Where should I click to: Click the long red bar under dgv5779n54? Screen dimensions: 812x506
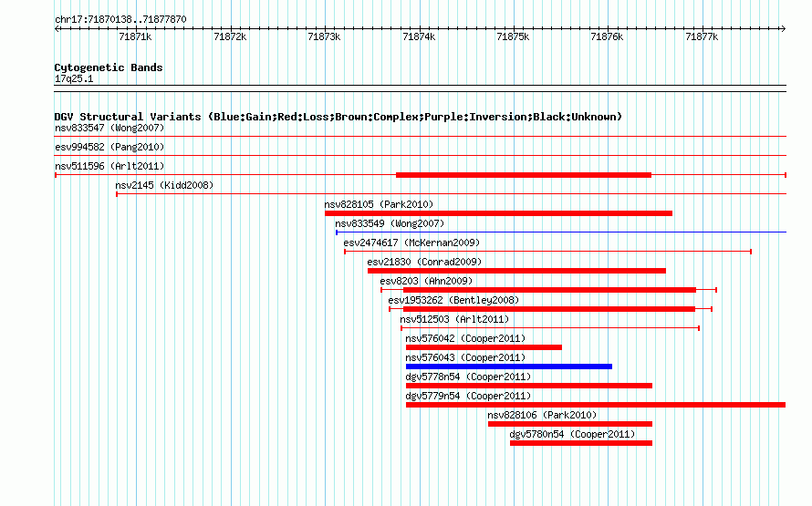(596, 405)
